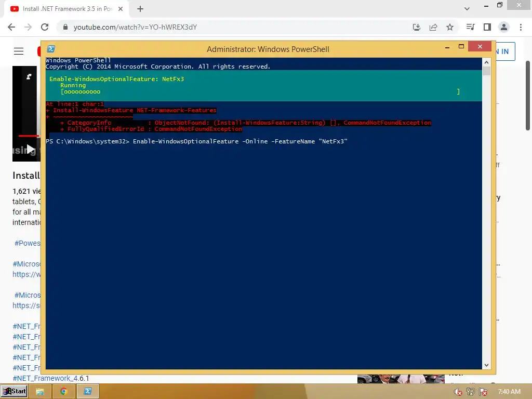532x399 pixels.
Task: Open Chrome tab search chevron
Action: click(467, 9)
